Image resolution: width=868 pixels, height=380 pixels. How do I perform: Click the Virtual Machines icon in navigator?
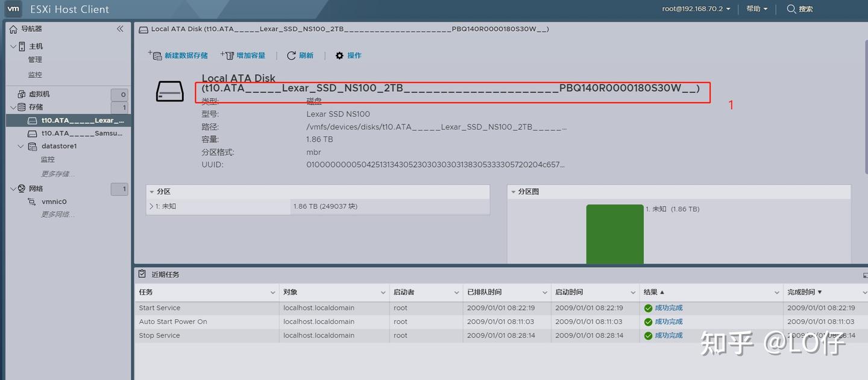coord(22,94)
